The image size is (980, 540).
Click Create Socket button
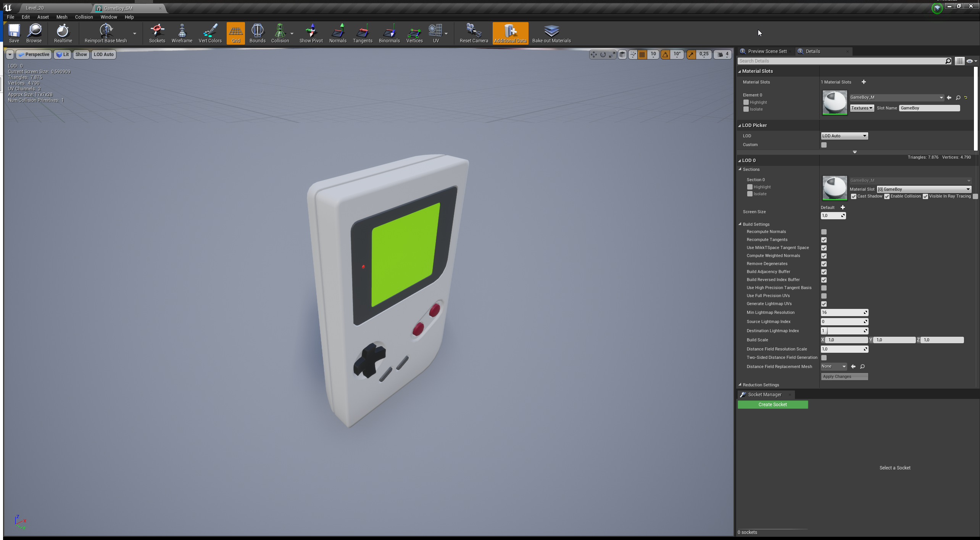[x=772, y=405]
